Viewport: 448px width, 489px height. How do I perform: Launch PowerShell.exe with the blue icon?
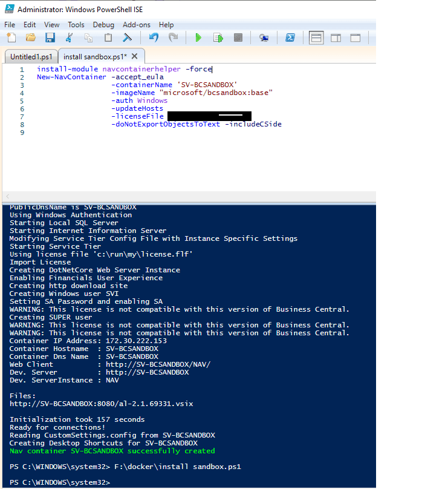click(290, 38)
